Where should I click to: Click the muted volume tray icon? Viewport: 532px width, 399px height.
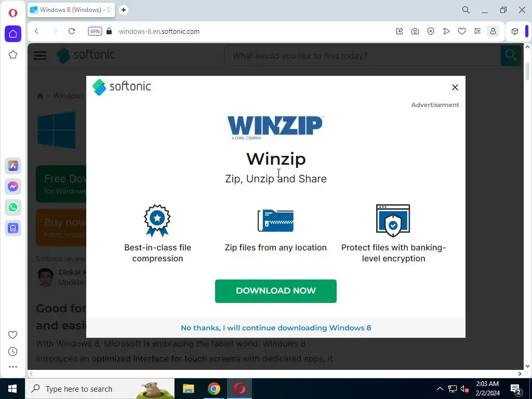click(x=465, y=389)
